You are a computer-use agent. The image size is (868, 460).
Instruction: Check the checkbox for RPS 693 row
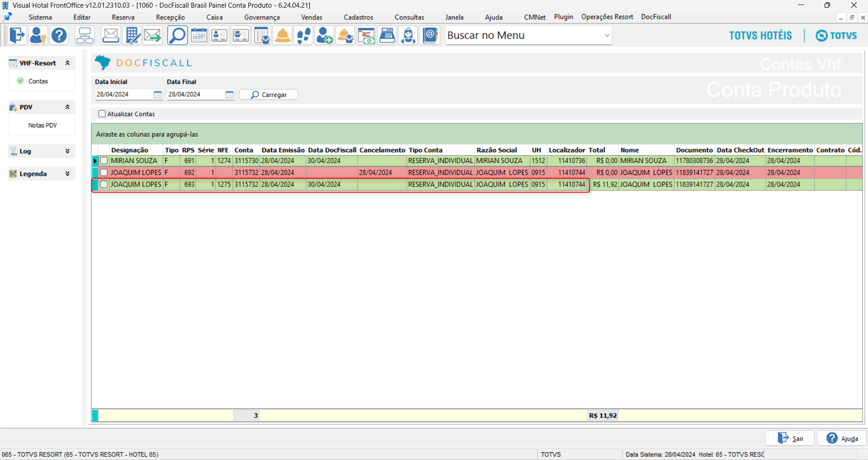(x=104, y=184)
